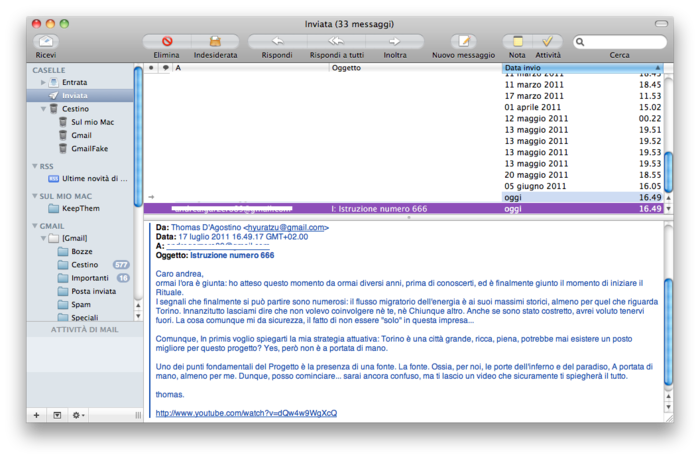The width and height of the screenshot is (700, 459).
Task: Sort by the A recipient column
Action: (x=251, y=68)
